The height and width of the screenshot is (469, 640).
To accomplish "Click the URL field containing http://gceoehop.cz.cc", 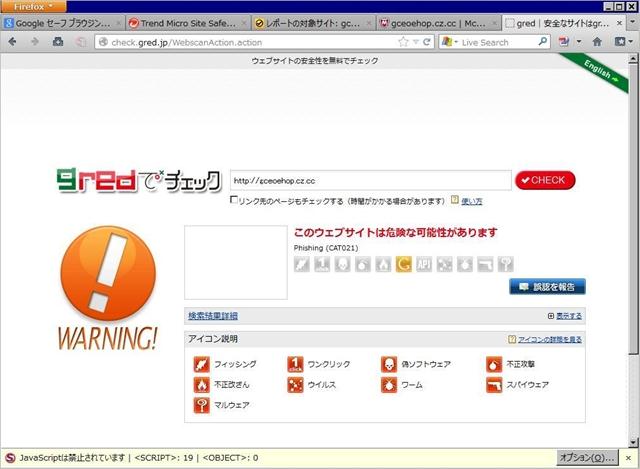I will coord(370,180).
